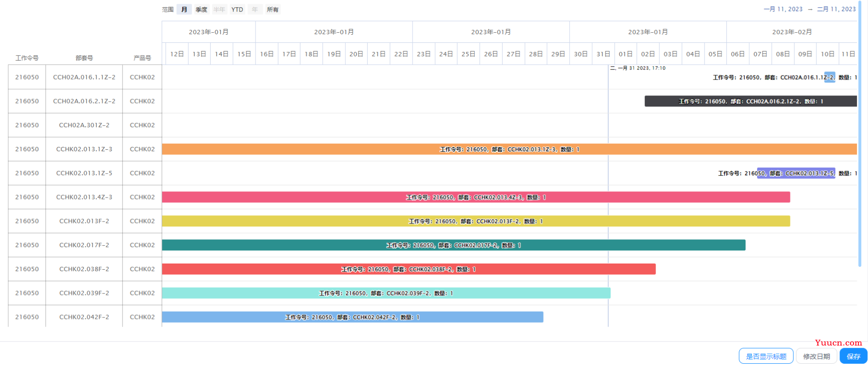Click the 29日 date header
The image size is (868, 369).
click(558, 54)
